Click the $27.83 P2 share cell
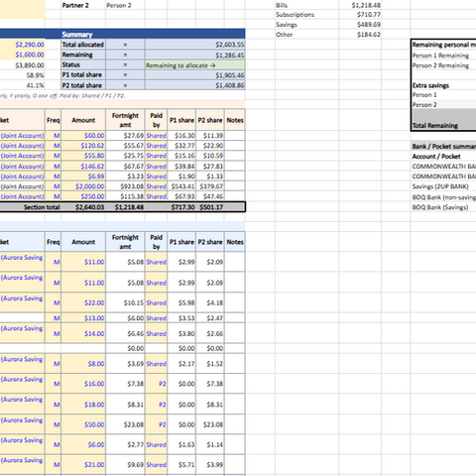 210,166
